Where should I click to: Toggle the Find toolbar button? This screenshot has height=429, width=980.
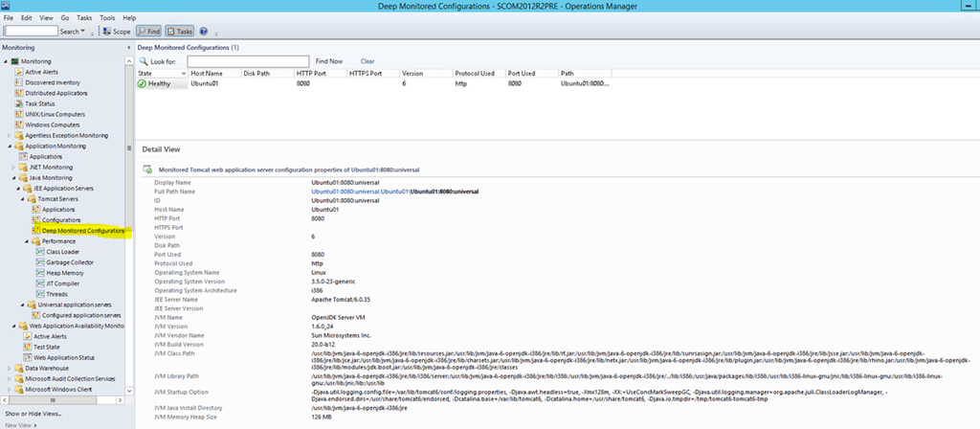pyautogui.click(x=148, y=32)
